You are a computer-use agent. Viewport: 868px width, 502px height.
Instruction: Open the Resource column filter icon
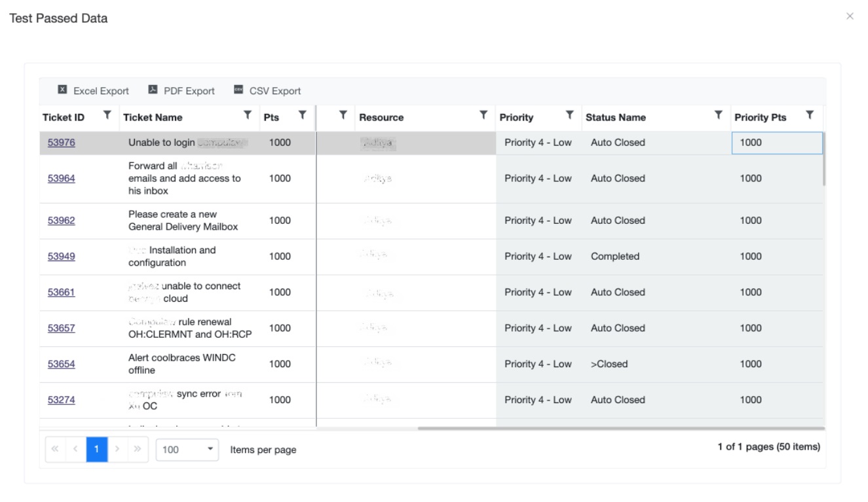point(483,116)
